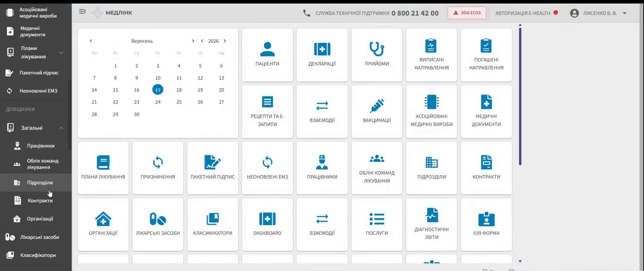Image resolution: width=644 pixels, height=271 pixels.
Task: Open Асоційовані медичні вироби tile
Action: point(432,112)
